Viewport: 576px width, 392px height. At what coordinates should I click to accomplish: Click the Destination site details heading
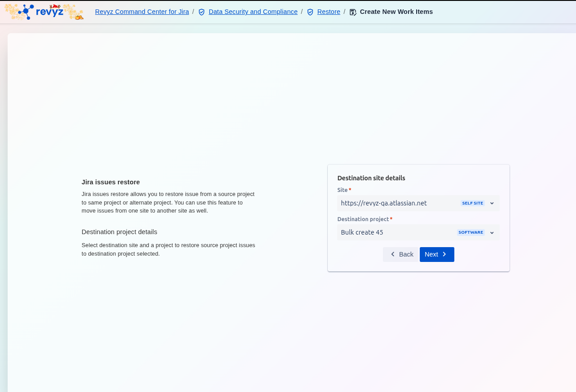pyautogui.click(x=371, y=178)
